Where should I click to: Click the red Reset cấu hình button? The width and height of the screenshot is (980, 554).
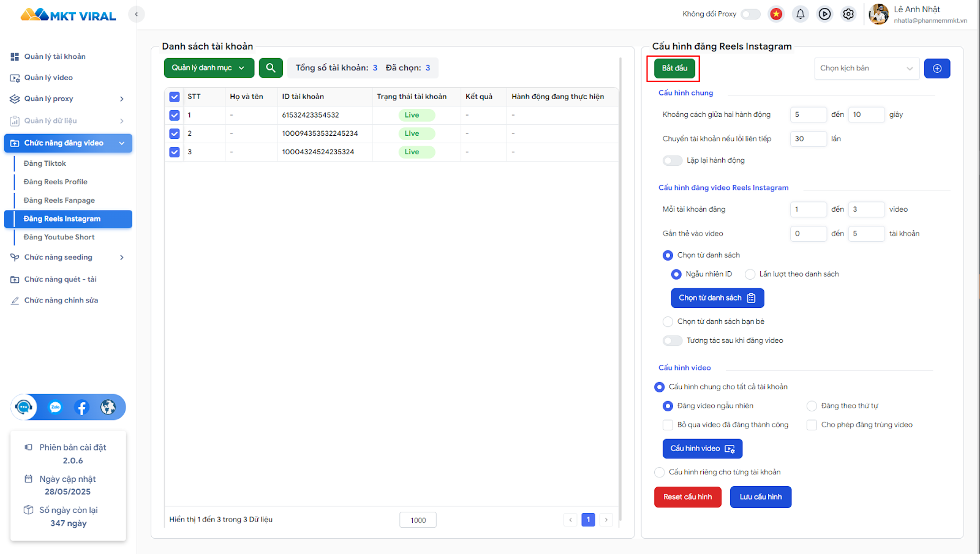pos(688,497)
